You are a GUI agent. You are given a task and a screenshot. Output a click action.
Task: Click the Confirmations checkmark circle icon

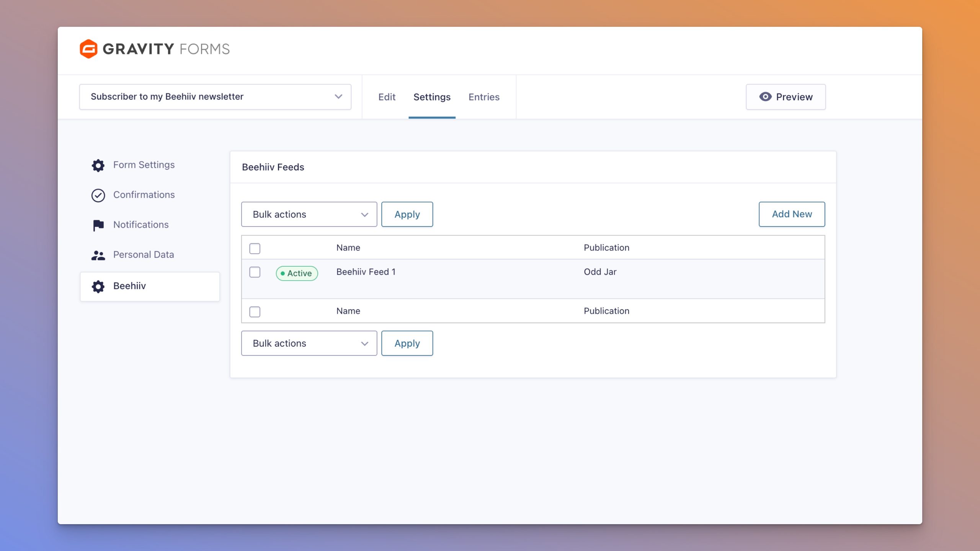pyautogui.click(x=98, y=195)
